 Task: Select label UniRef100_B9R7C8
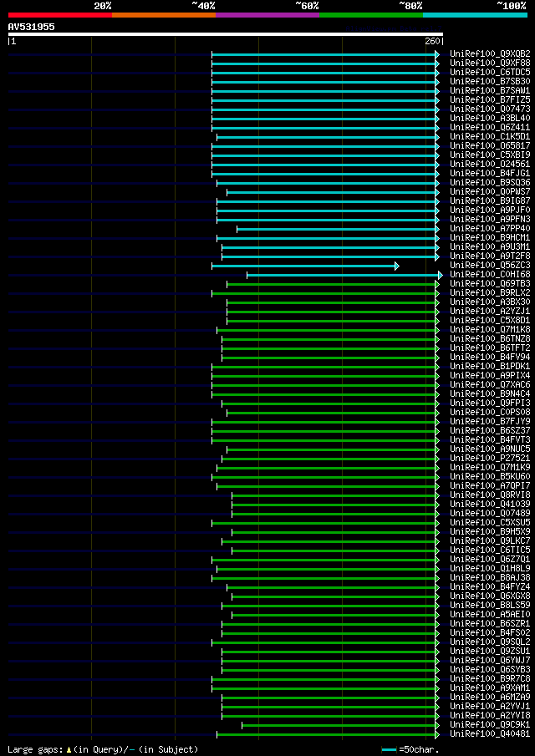tap(490, 679)
